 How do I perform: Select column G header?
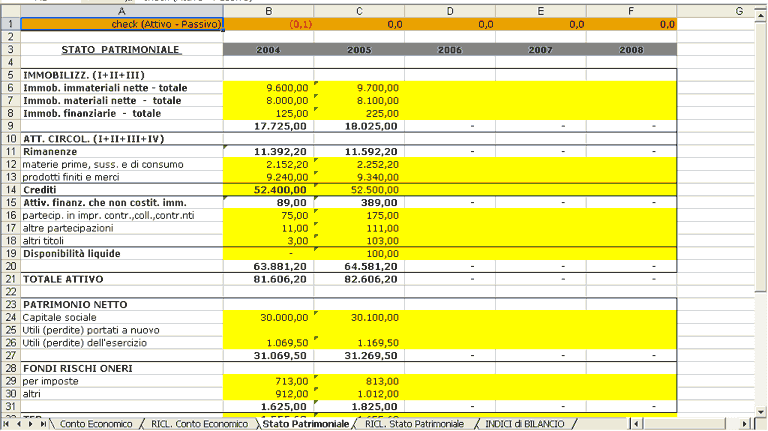point(739,11)
